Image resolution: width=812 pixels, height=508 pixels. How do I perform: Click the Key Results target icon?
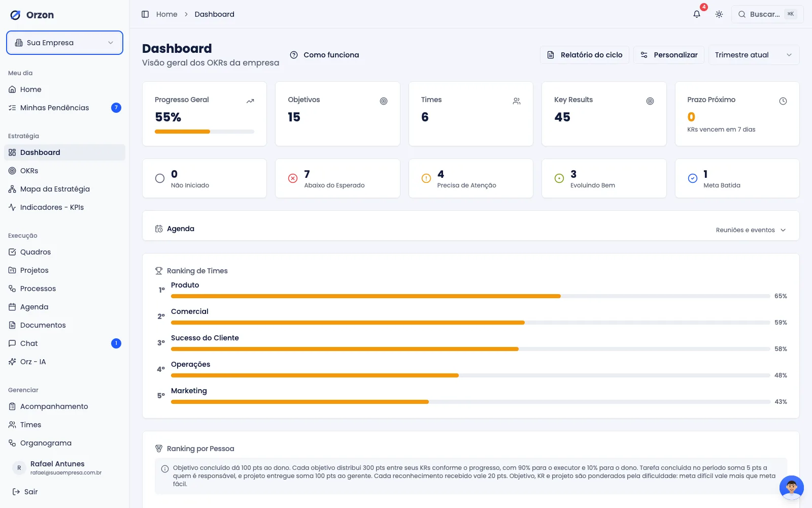[650, 101]
